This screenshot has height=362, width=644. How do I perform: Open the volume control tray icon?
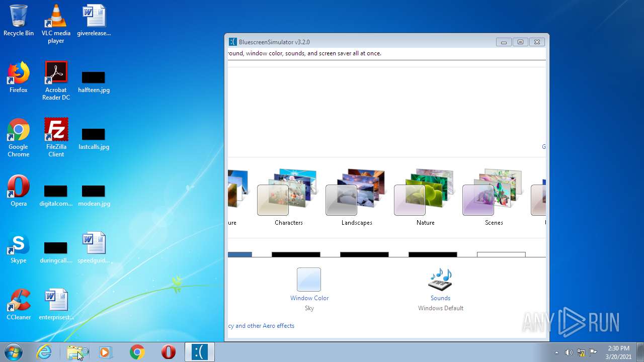(x=569, y=352)
